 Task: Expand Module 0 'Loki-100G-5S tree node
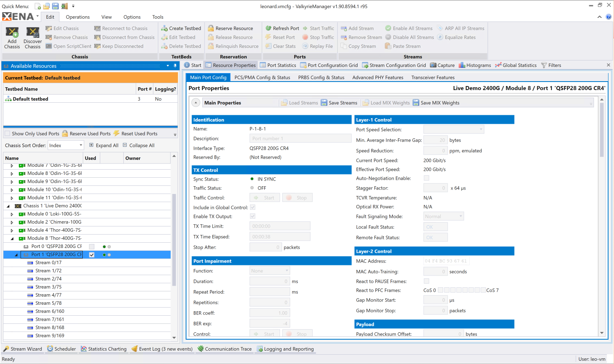(12, 214)
